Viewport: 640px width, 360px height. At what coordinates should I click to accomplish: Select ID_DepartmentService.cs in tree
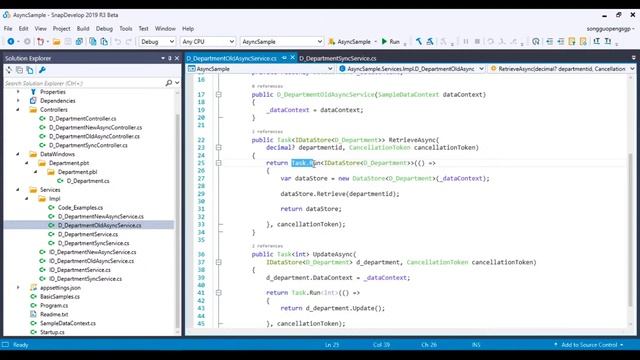point(79,270)
